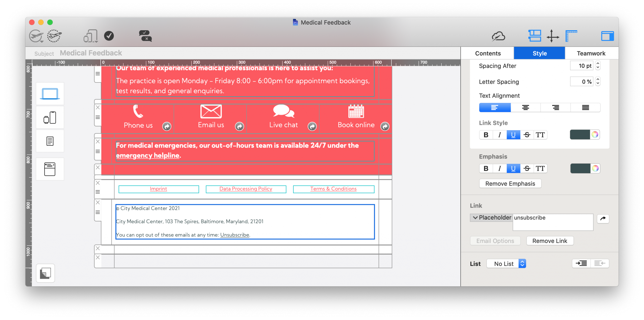Click arrow button next to Email us
This screenshot has height=320, width=644.
pyautogui.click(x=240, y=126)
